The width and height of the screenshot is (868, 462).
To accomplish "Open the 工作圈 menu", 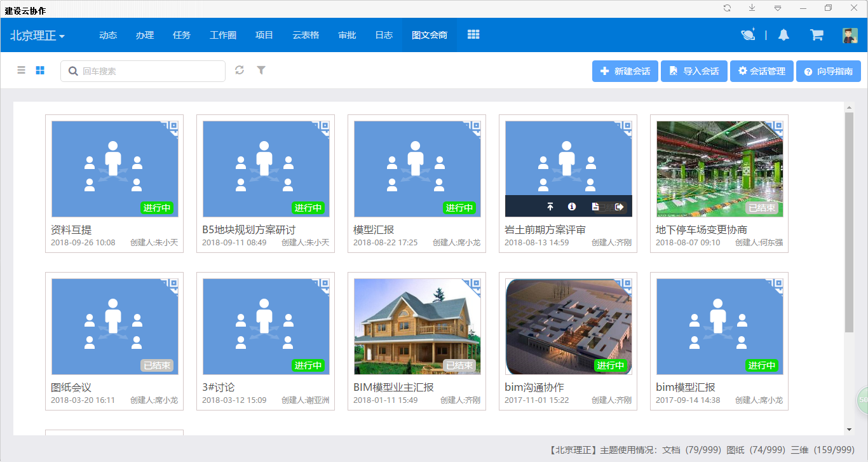I will (x=223, y=35).
